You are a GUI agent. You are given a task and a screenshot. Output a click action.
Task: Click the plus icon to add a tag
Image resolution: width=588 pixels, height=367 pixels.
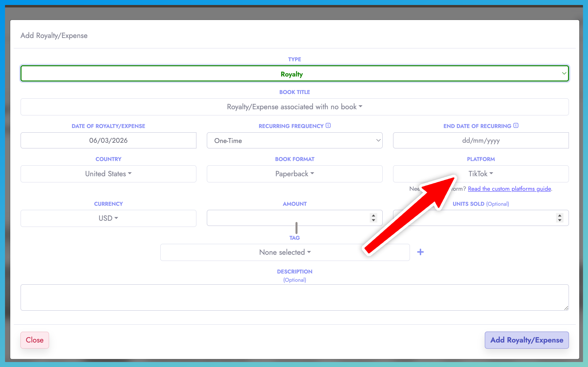pyautogui.click(x=420, y=252)
